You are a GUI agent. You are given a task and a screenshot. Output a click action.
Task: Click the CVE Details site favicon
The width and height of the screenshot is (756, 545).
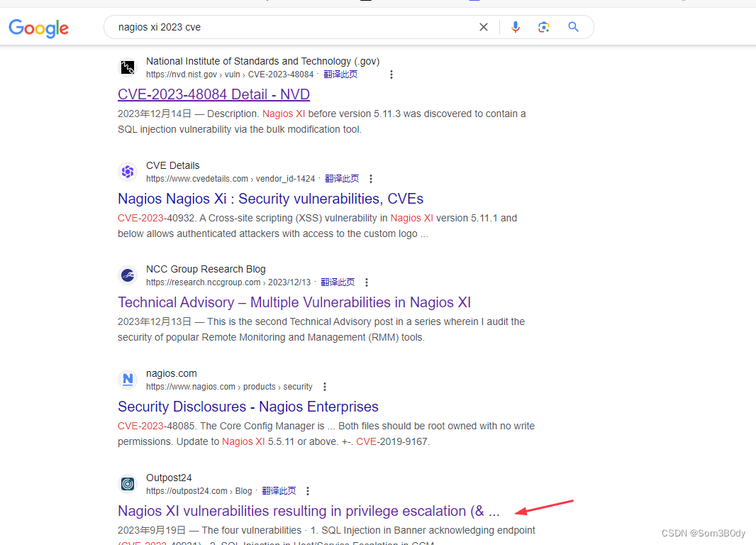coord(128,171)
